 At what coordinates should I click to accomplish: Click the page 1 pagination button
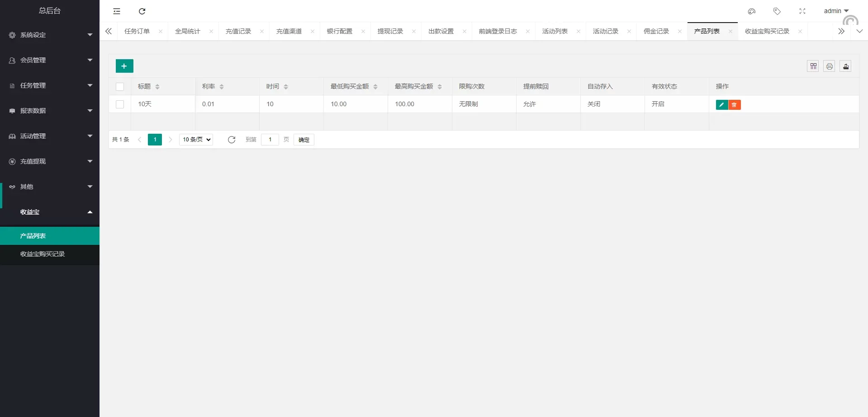pos(155,140)
